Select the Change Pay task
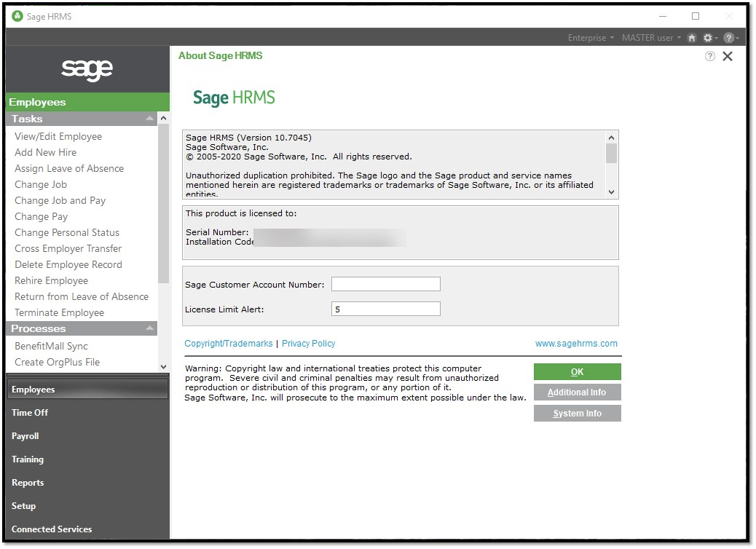The height and width of the screenshot is (549, 756). click(41, 216)
